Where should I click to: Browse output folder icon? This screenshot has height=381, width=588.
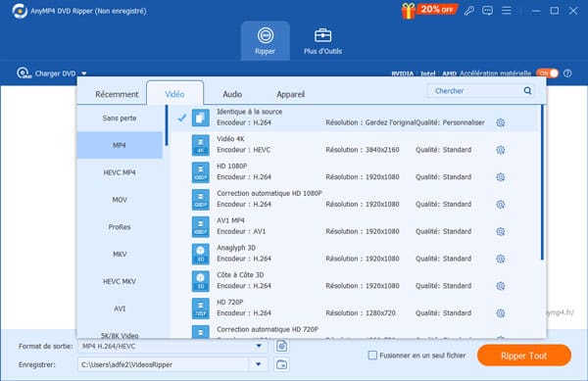281,364
